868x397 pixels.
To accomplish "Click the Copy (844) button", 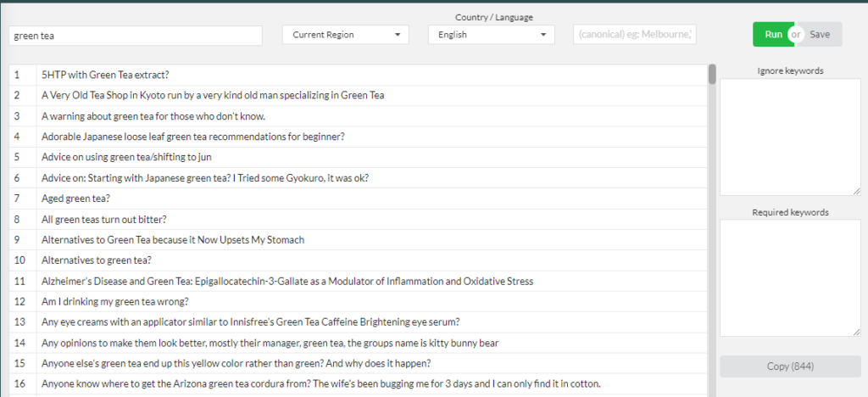I will coord(790,366).
